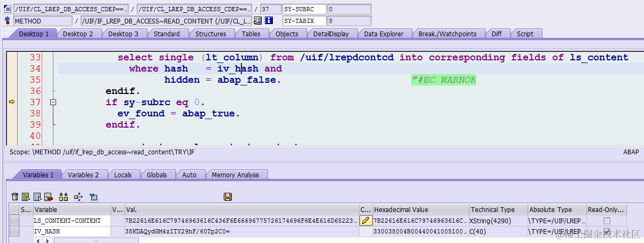This screenshot has width=644, height=243.
Task: Toggle Read-Only checkbox for LS_CONTENT-CONTENT
Action: [x=607, y=220]
